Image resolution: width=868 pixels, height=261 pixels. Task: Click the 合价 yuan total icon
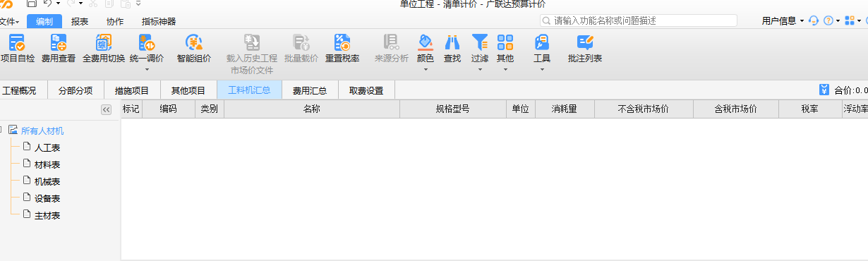coord(824,90)
